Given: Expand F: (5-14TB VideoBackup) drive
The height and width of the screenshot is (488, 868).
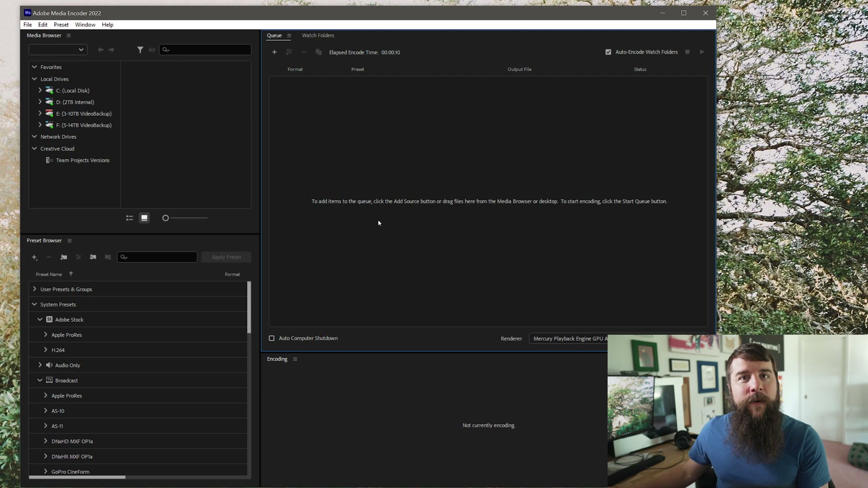Looking at the screenshot, I should 40,125.
